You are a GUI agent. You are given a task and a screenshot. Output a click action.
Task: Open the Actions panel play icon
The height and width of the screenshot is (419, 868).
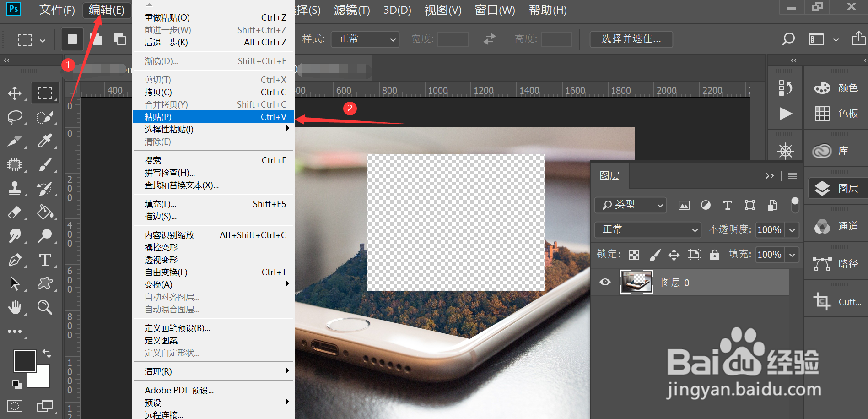point(786,113)
